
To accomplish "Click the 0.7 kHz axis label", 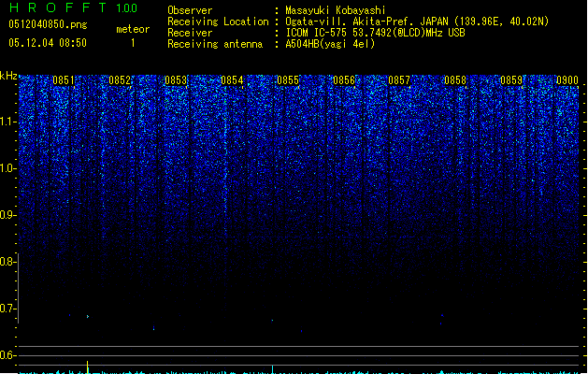I will (x=7, y=309).
